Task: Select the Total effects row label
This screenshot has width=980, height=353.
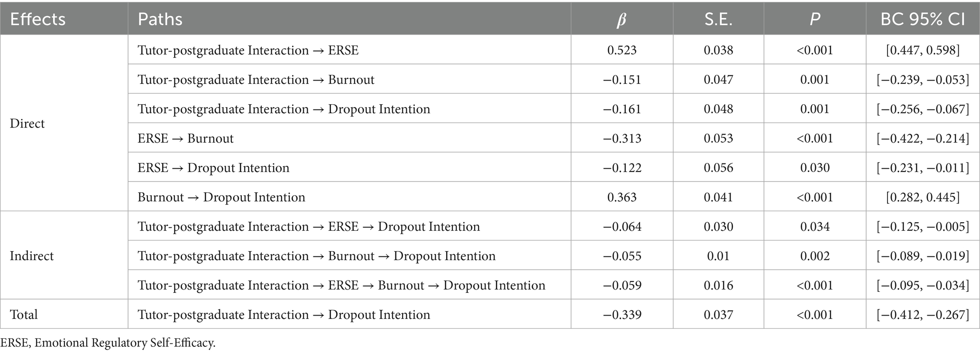Action: coord(24,315)
